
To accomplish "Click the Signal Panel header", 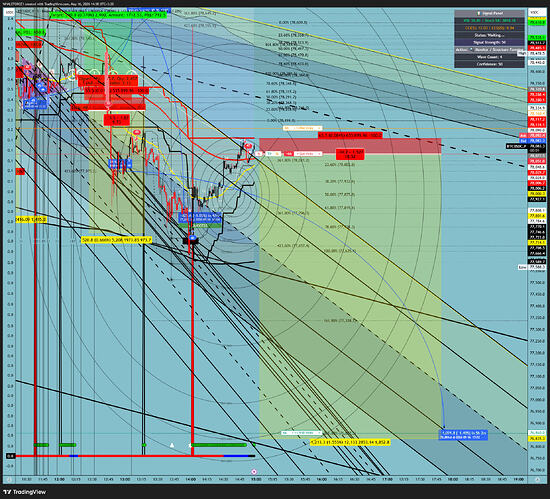I will point(489,13).
